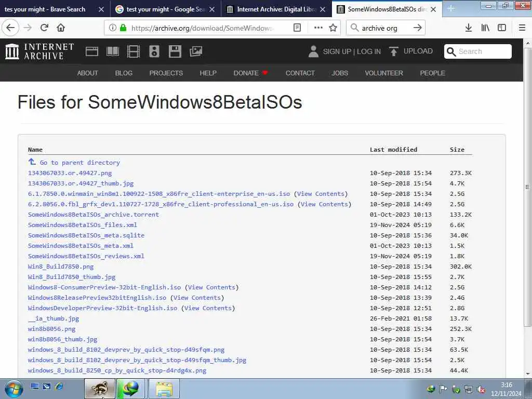Download 1343067033.or.49427.png file

(70, 173)
